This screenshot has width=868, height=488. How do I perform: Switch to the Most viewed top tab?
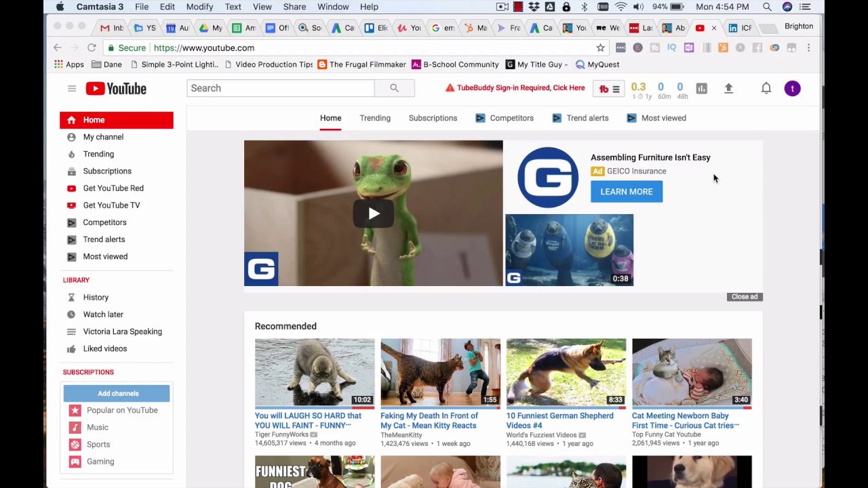(656, 118)
